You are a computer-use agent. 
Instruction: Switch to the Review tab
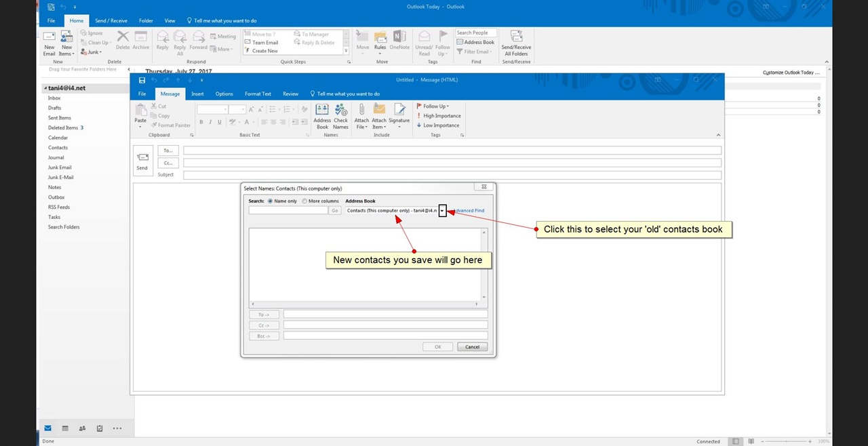click(x=291, y=94)
